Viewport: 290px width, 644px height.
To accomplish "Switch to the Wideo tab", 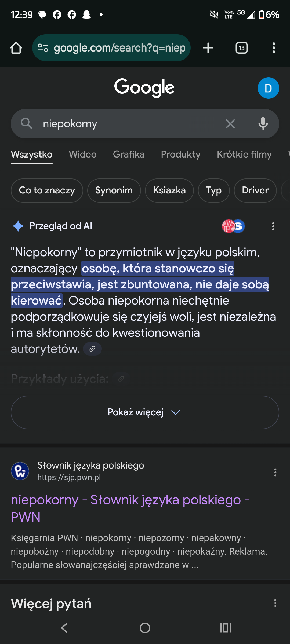I will pyautogui.click(x=83, y=154).
